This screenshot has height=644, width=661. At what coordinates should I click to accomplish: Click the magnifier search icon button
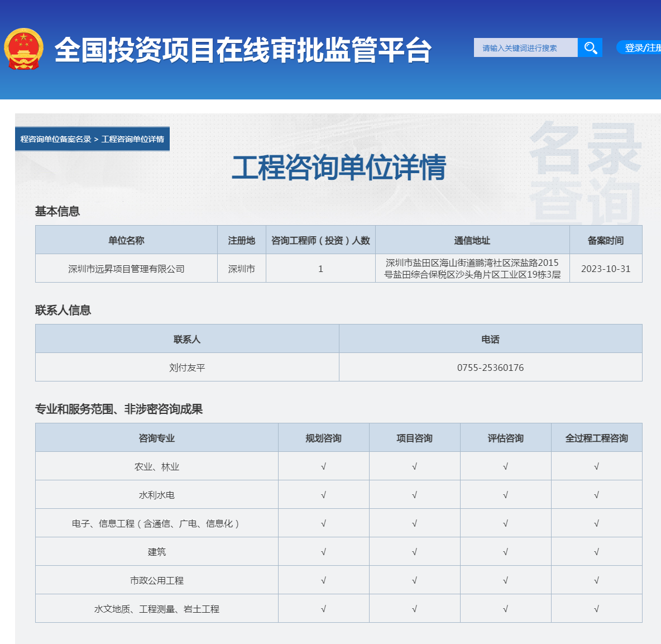(590, 47)
